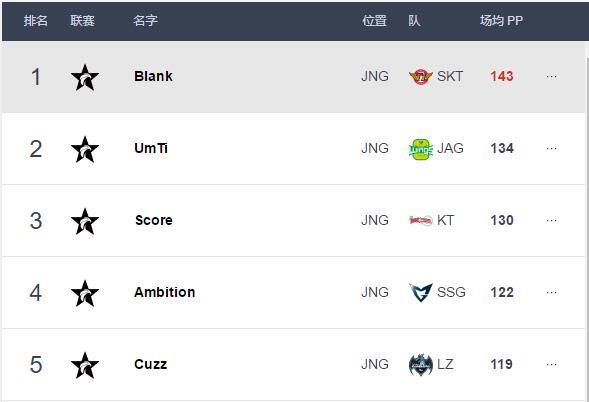Click the LZ team logo icon
The height and width of the screenshot is (402, 589).
[x=421, y=364]
